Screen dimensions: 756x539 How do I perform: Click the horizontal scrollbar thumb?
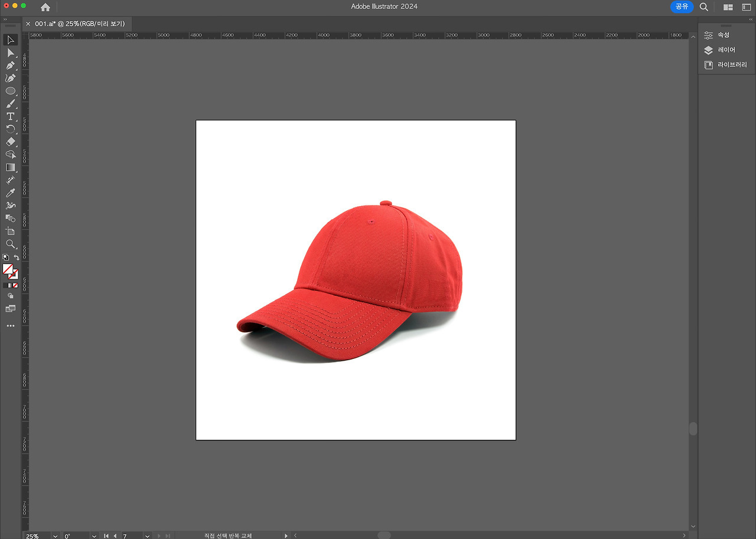click(384, 535)
